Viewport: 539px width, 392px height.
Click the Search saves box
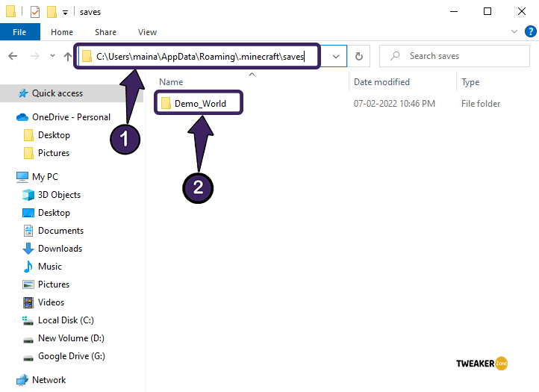point(455,56)
